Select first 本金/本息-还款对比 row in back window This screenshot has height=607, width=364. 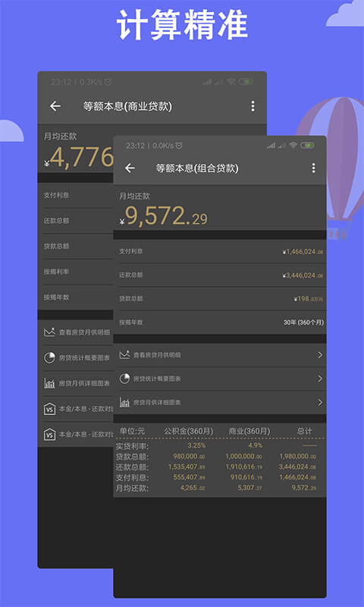76,409
